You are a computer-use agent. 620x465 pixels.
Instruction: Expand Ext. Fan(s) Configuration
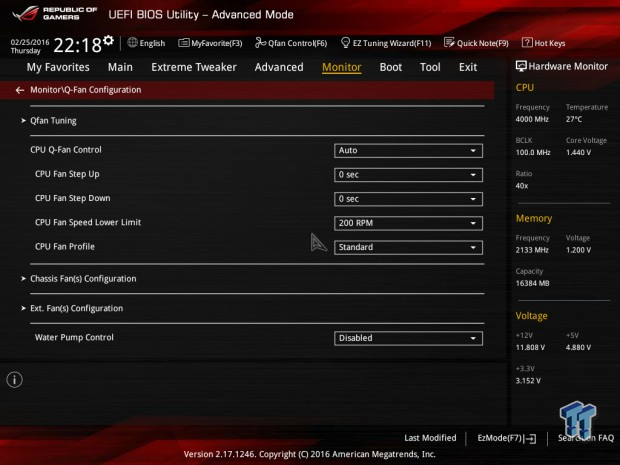tap(76, 308)
